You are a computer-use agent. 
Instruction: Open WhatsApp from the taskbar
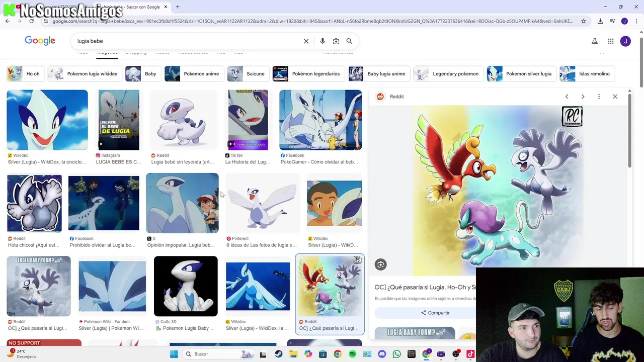coord(396,354)
